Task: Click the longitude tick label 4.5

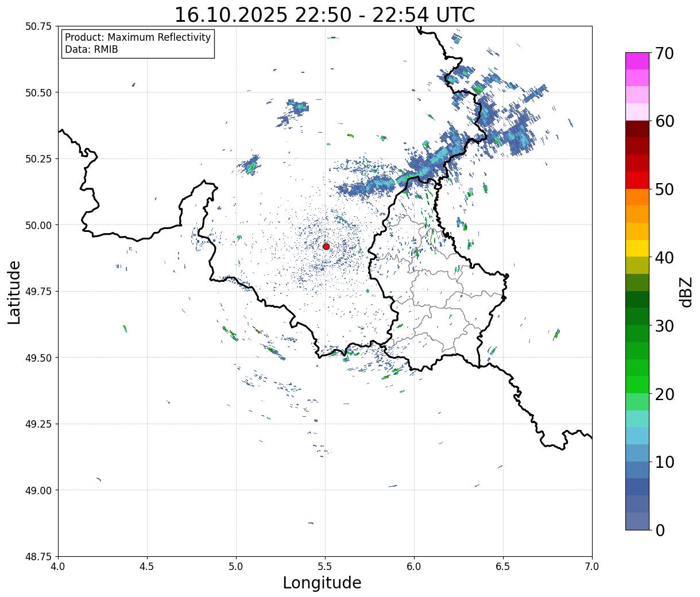Action: tap(148, 567)
